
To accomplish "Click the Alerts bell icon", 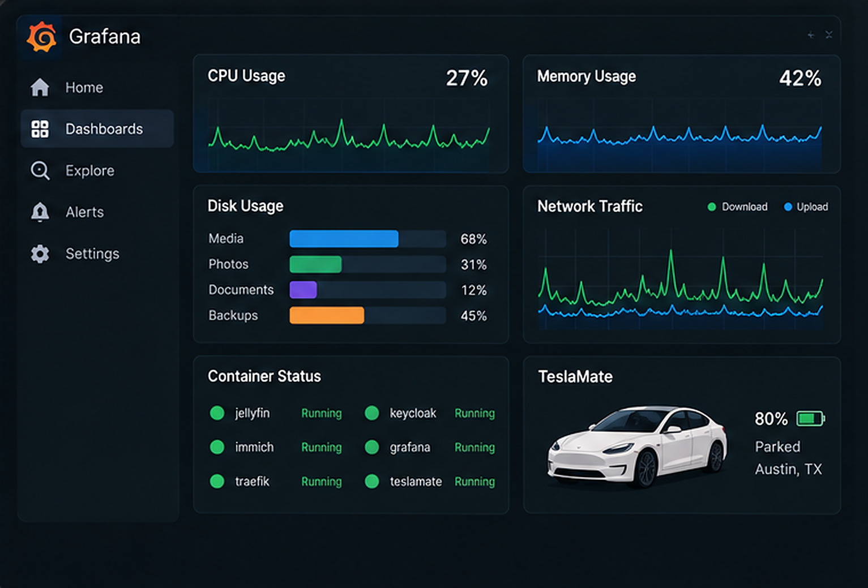I will click(x=40, y=212).
